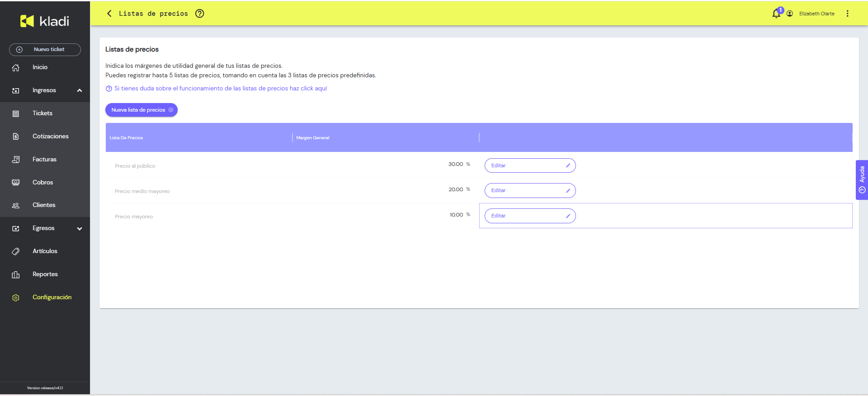This screenshot has width=868, height=396.
Task: Open Clientes in the sidebar
Action: coord(44,205)
